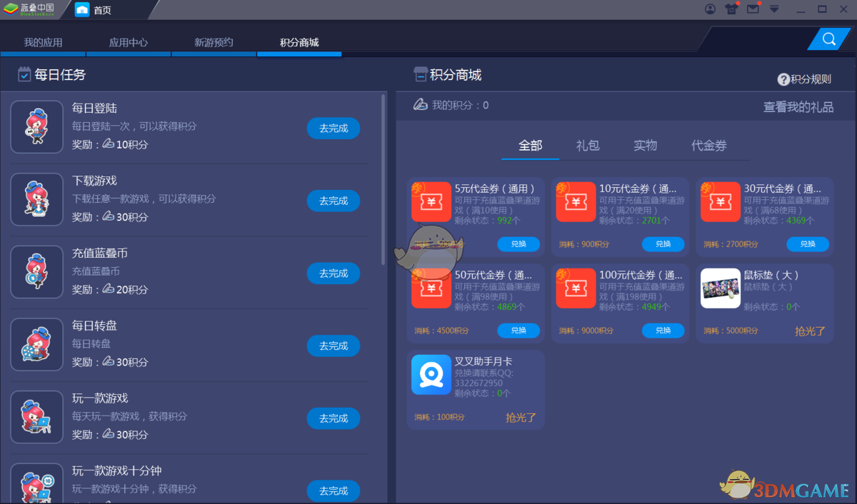857x504 pixels.
Task: Open the 新游预约 navigation tab
Action: tap(214, 41)
